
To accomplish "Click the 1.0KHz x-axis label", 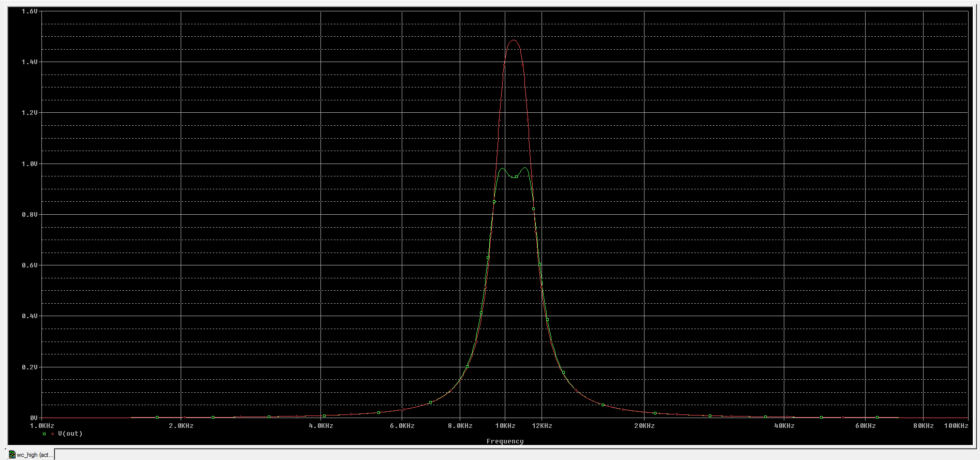I will 41,426.
